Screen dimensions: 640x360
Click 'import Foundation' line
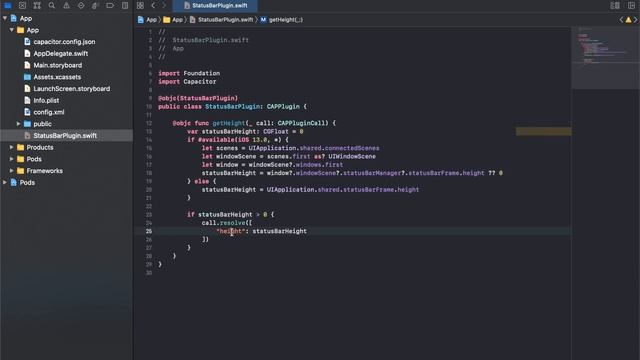(189, 73)
